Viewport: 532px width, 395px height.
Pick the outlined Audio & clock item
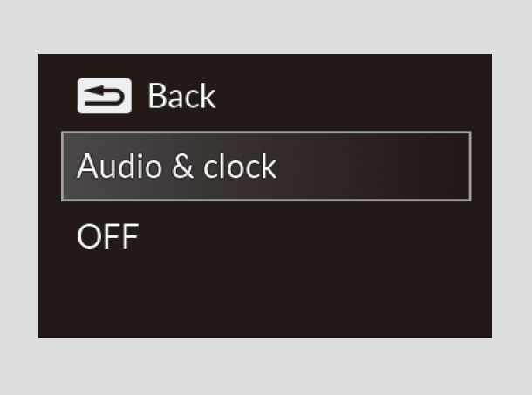point(265,166)
